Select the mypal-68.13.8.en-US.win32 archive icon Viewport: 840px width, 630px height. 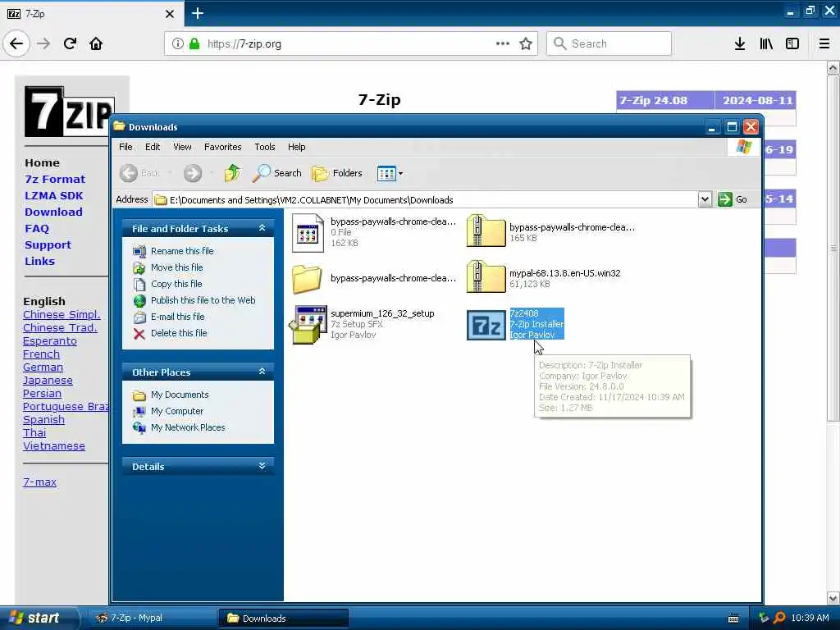[x=486, y=277]
